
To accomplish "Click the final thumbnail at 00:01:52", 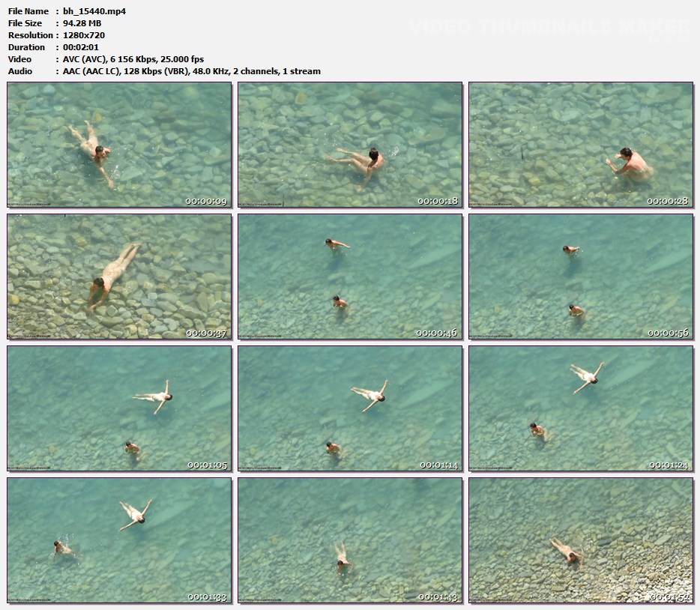I will [581, 540].
